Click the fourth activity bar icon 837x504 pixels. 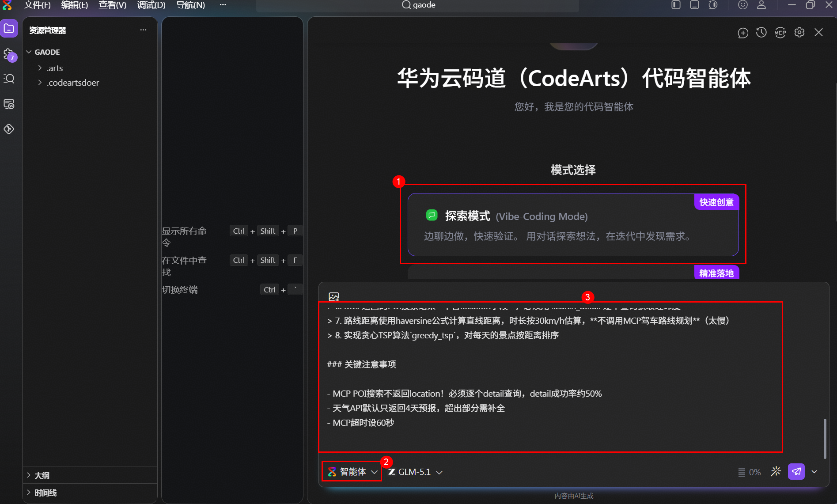[x=9, y=104]
